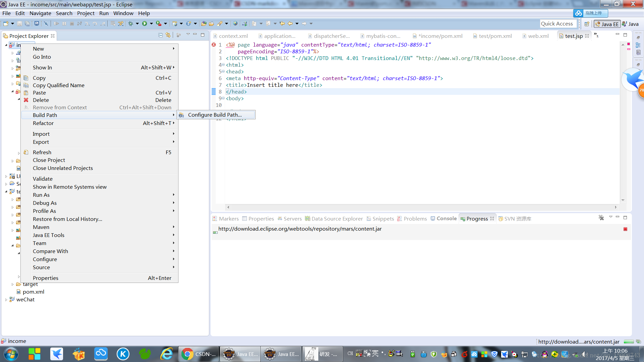The image size is (644, 362).
Task: Click the Task List icon in right trim
Action: click(x=638, y=52)
